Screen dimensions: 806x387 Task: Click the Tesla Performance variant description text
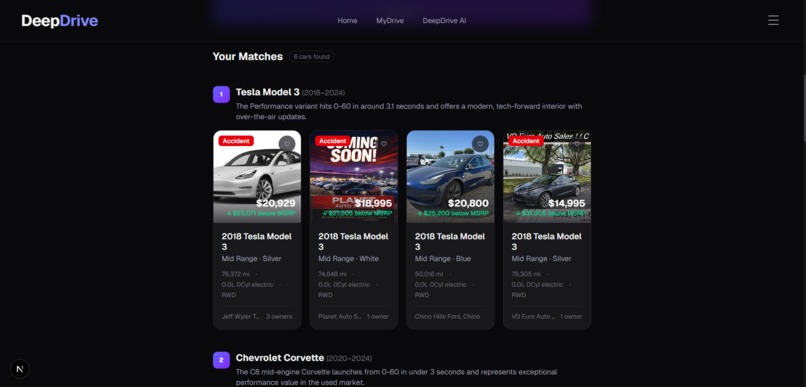(x=409, y=112)
